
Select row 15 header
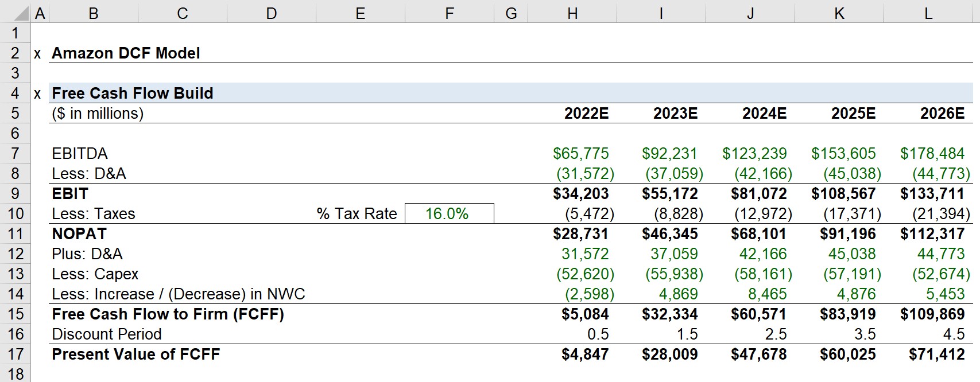tap(15, 314)
